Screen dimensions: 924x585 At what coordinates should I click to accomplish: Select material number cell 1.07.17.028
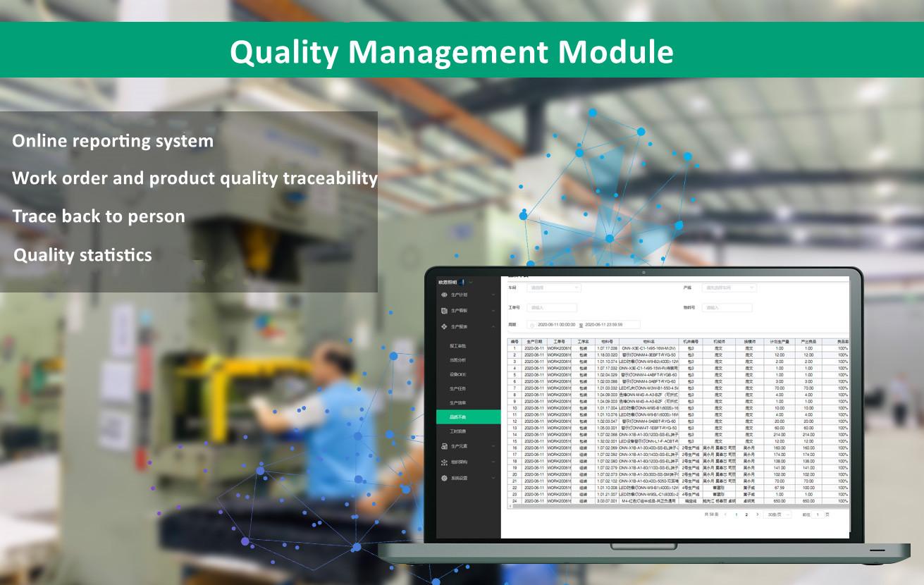coord(607,348)
